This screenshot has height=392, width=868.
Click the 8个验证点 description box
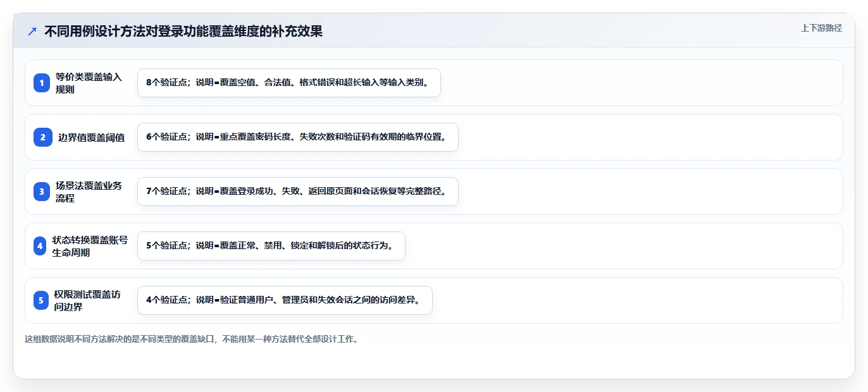(x=288, y=83)
